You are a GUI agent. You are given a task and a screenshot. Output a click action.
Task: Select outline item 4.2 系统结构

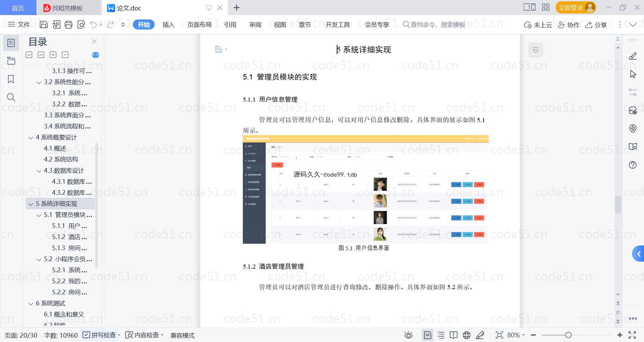coord(61,160)
